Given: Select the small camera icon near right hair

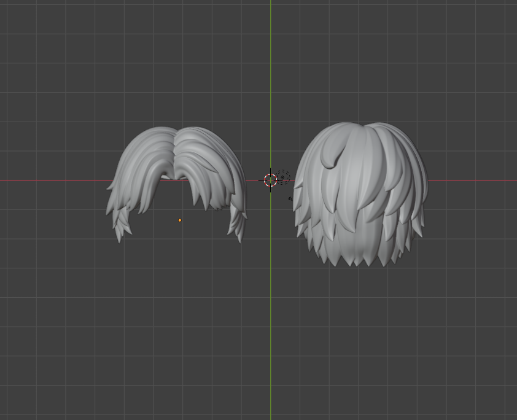Looking at the screenshot, I should [290, 198].
